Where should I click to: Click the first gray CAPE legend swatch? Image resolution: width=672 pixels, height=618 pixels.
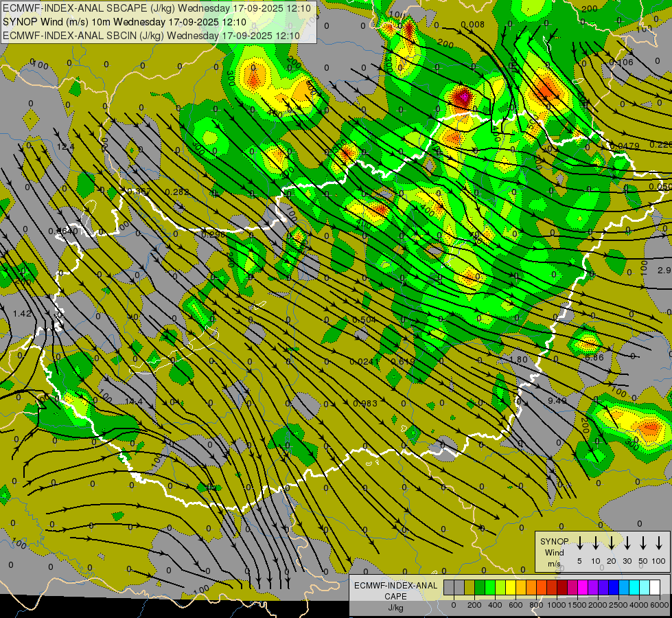point(449,588)
